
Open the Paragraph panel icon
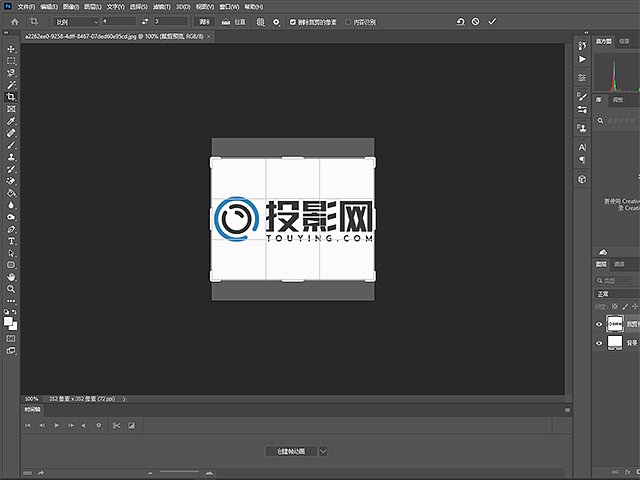coord(582,160)
